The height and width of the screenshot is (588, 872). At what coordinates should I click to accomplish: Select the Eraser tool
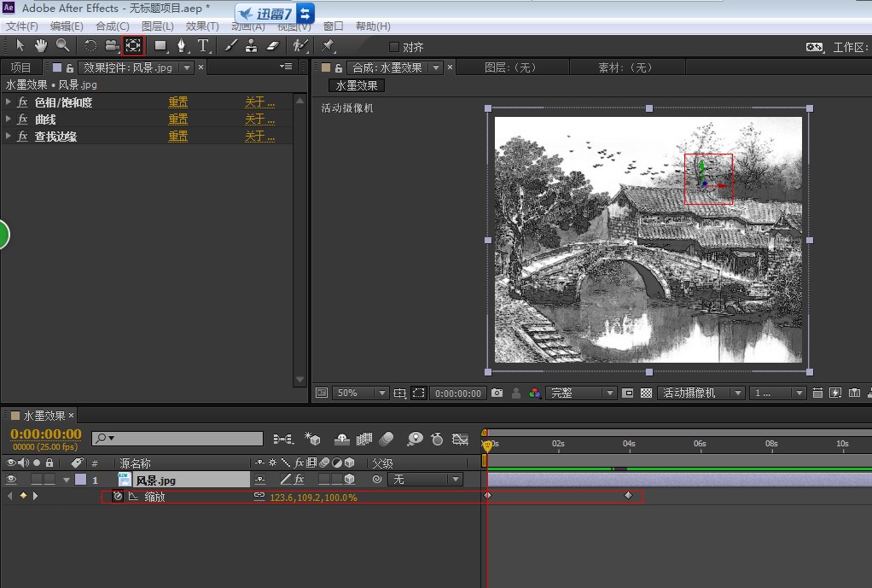pos(273,45)
